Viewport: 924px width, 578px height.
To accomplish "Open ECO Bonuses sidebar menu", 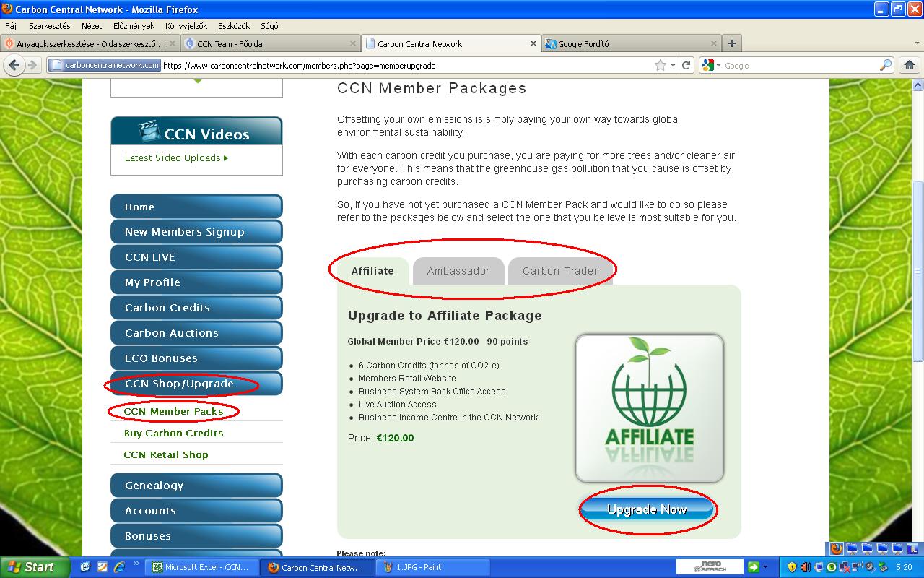I will tap(196, 358).
